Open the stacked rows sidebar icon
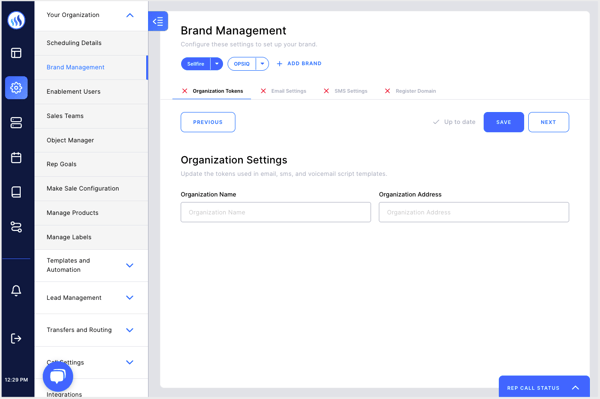This screenshot has width=600, height=399. (x=16, y=122)
